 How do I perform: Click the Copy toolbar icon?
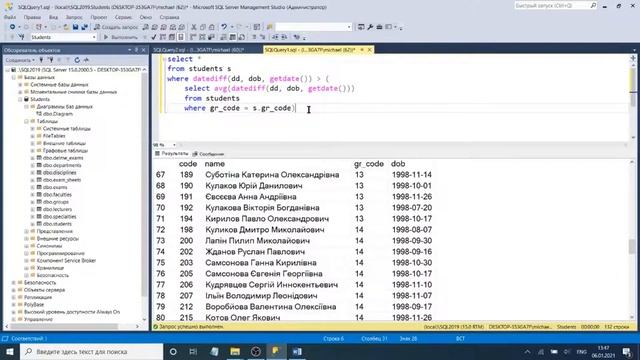(x=203, y=27)
